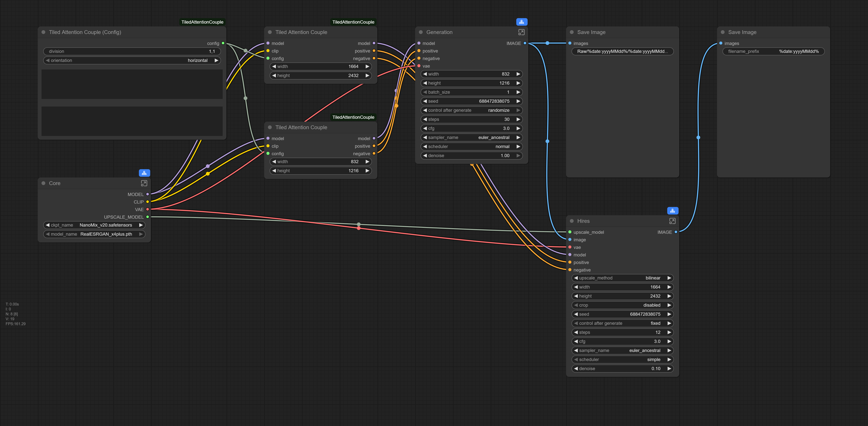Click the Hires denoise slider field
The height and width of the screenshot is (426, 868).
pyautogui.click(x=622, y=369)
